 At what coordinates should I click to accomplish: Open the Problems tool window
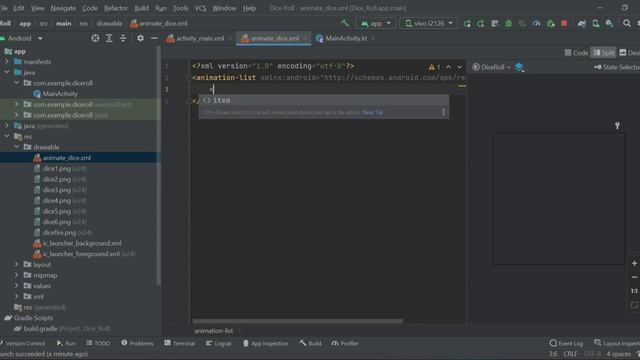tap(137, 343)
